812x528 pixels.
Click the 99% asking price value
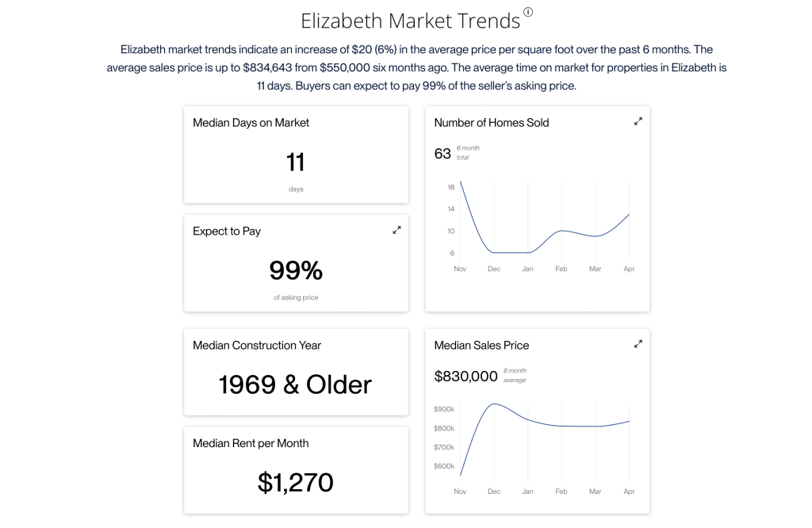coord(296,270)
